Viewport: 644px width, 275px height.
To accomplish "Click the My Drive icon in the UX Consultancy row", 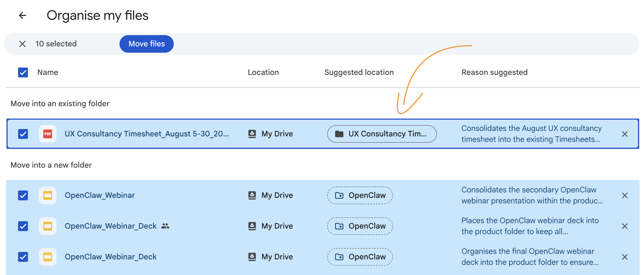I will [x=252, y=134].
